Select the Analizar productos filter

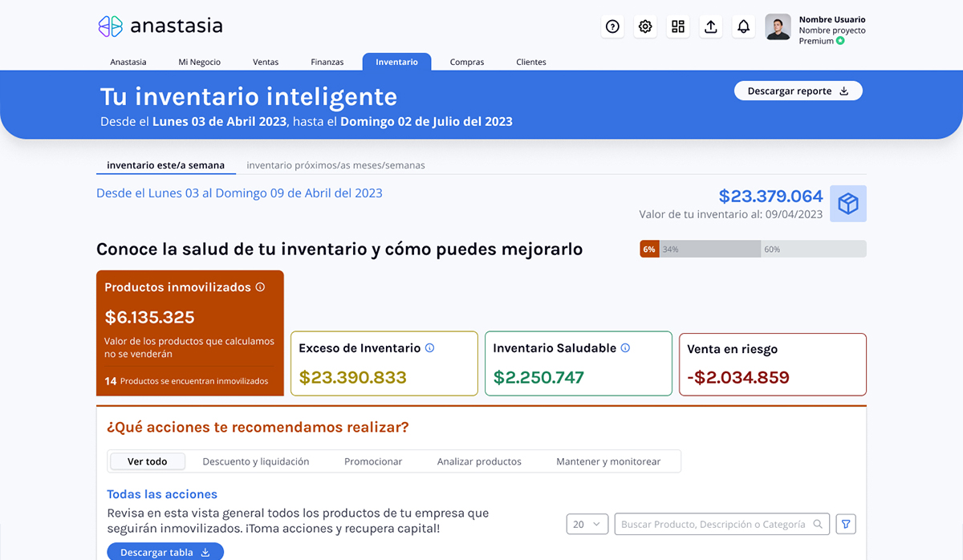pos(479,461)
